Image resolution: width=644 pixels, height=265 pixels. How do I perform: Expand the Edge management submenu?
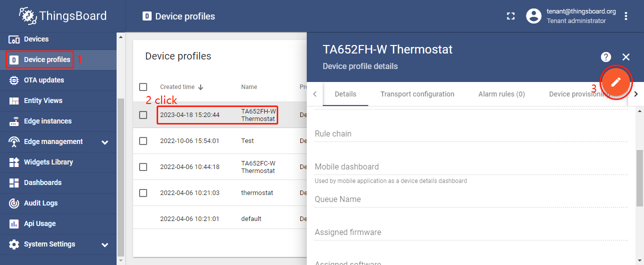click(x=105, y=142)
